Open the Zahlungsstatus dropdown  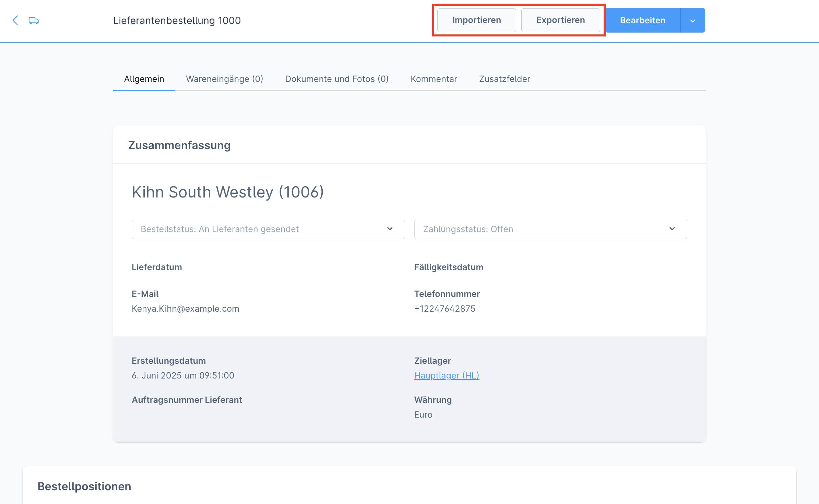coord(550,229)
